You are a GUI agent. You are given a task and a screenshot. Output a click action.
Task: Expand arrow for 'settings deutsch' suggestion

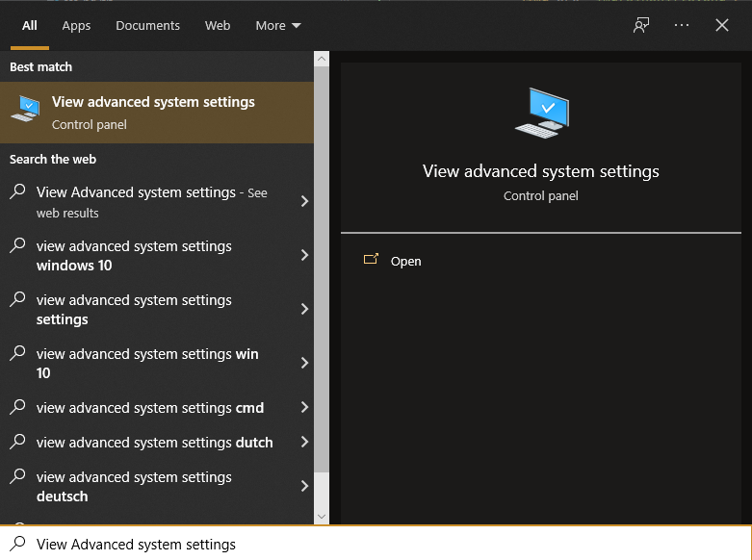point(304,486)
